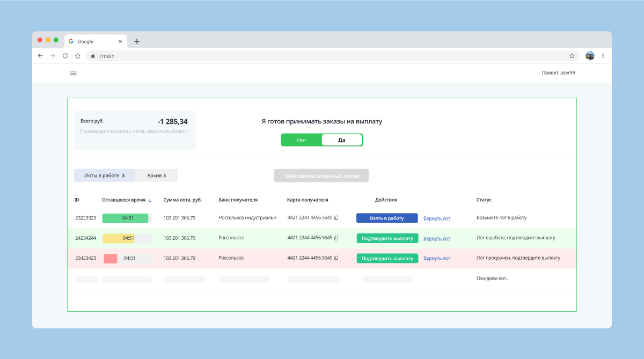
Task: Switch to the Архив tab
Action: (x=156, y=175)
